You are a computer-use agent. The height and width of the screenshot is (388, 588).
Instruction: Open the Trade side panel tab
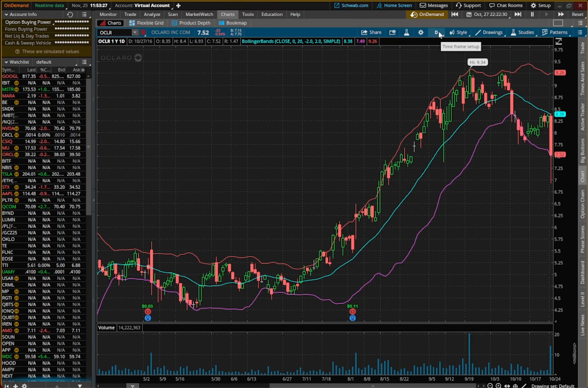[582, 48]
